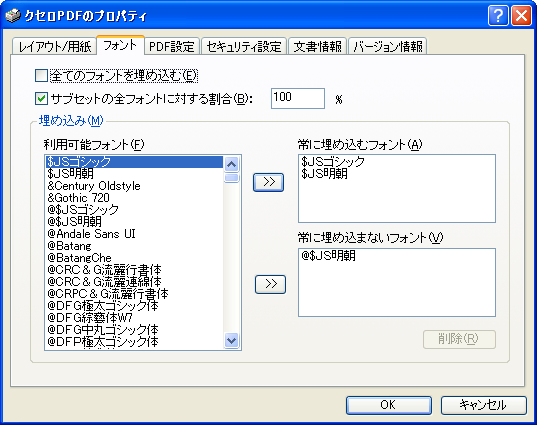Close the クセロPDF properties dialog
The width and height of the screenshot is (537, 425).
click(x=521, y=16)
